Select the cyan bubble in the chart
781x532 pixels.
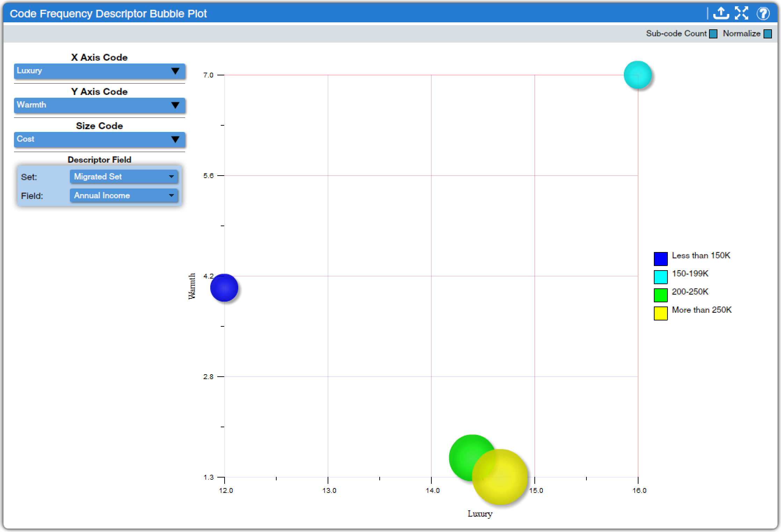pyautogui.click(x=638, y=75)
